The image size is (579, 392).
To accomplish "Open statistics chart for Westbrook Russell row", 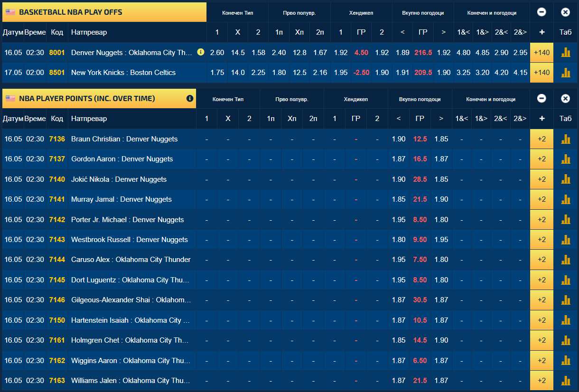I will pyautogui.click(x=565, y=240).
